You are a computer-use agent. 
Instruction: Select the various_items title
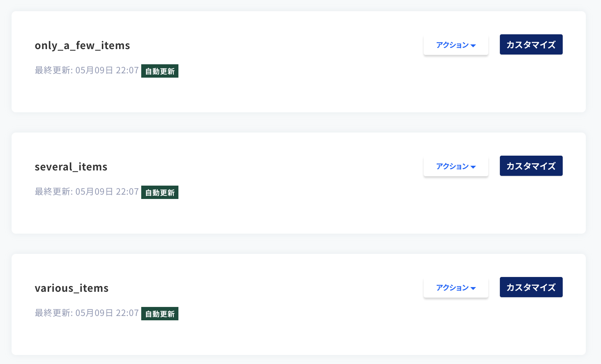(72, 288)
